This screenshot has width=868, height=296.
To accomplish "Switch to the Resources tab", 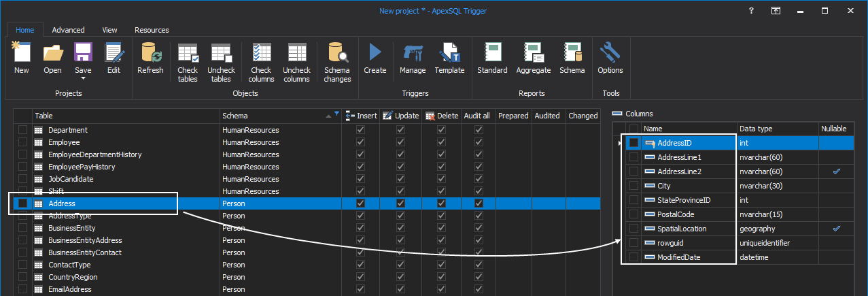I will pos(152,30).
